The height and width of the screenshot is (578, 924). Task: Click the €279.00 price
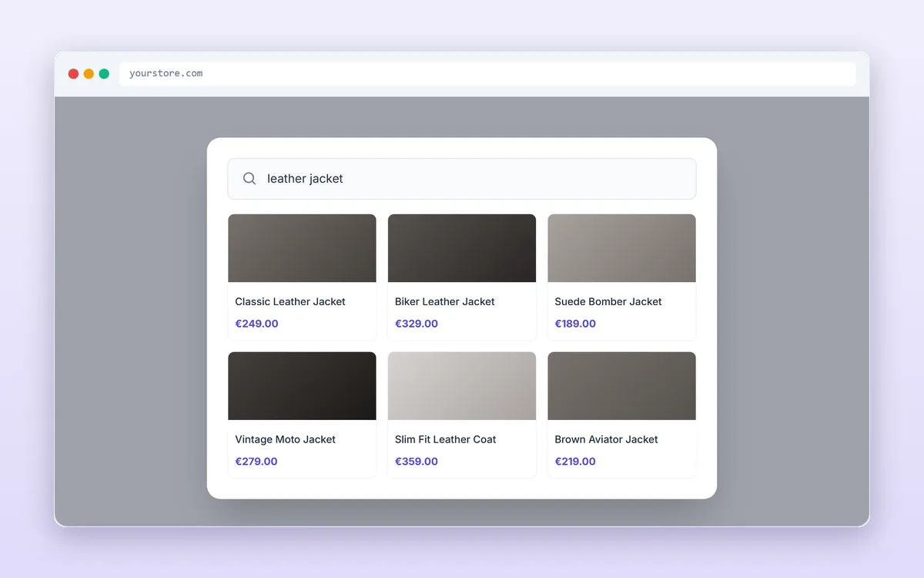coord(256,462)
